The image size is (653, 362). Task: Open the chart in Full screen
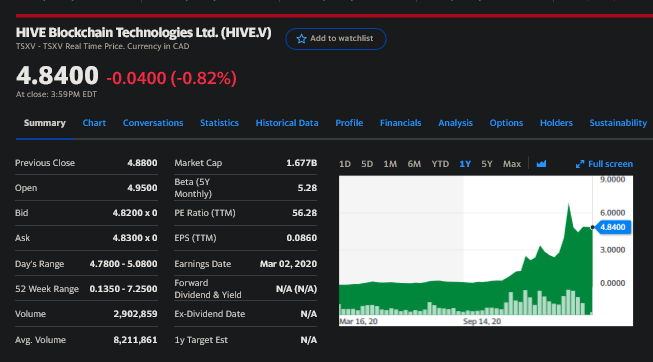tap(604, 164)
